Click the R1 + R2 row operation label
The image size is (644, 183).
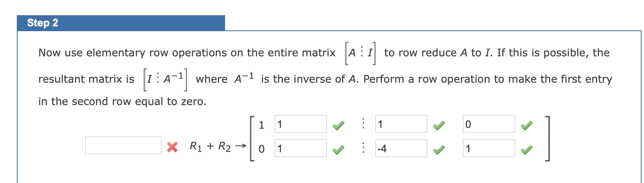(210, 147)
